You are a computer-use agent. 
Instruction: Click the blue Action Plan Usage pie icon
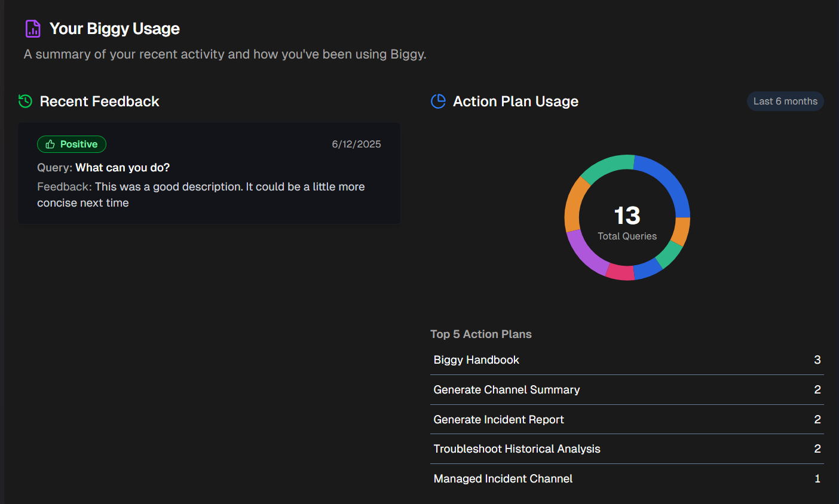click(x=438, y=101)
